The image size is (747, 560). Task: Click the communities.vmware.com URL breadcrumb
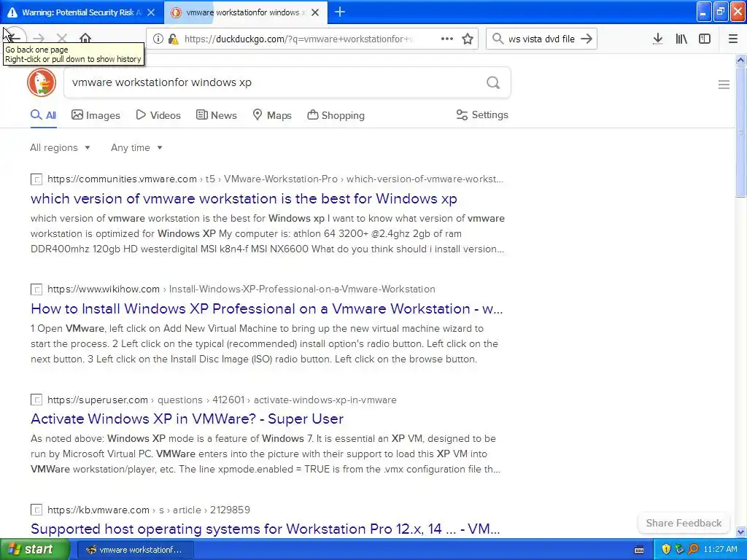(122, 179)
